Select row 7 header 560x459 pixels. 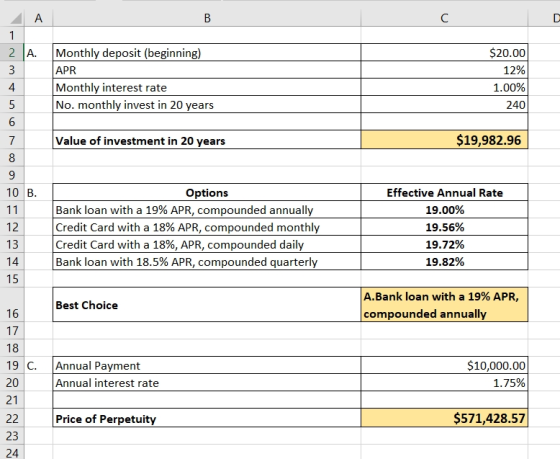click(12, 140)
